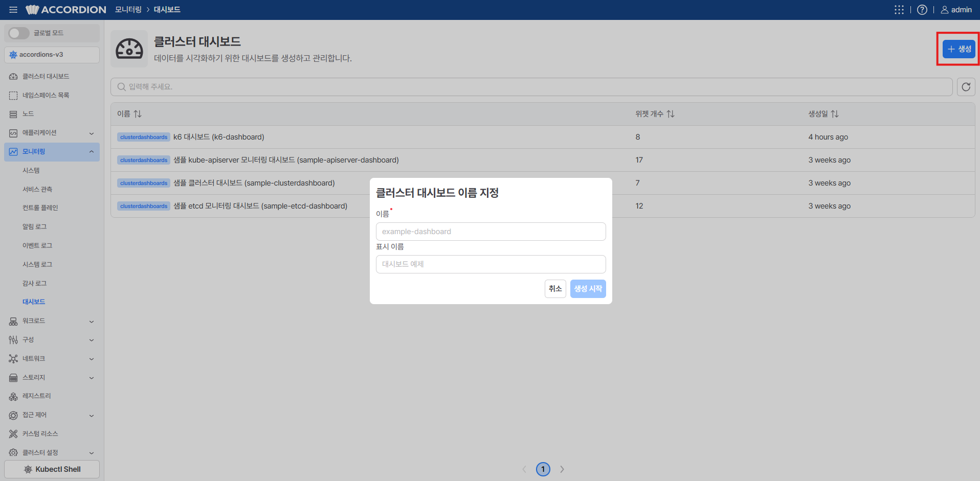Click the 생성 button
The height and width of the screenshot is (481, 980).
point(959,49)
